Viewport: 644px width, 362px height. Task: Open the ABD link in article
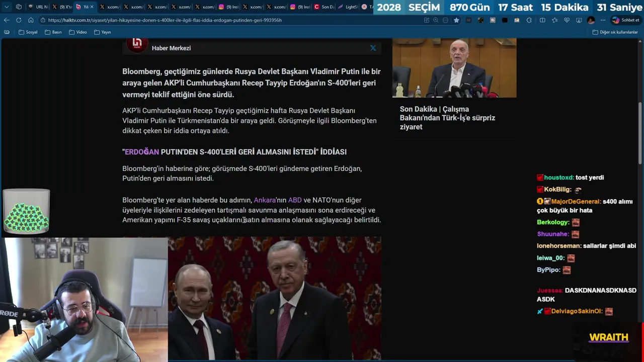point(295,200)
